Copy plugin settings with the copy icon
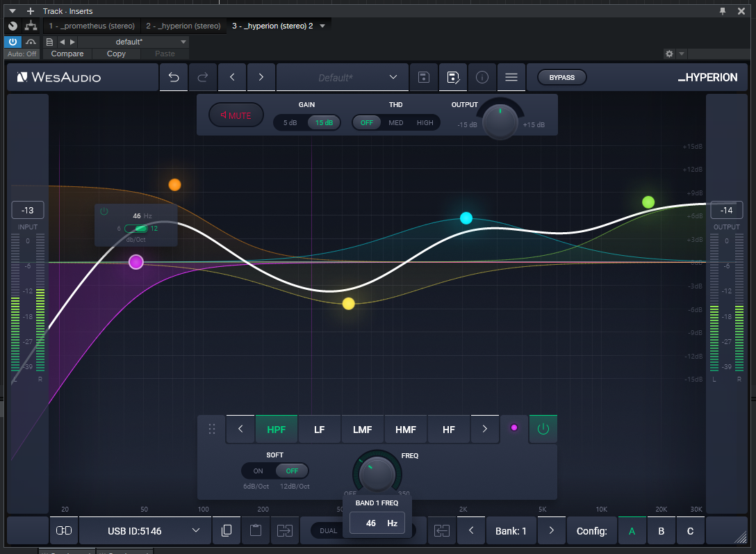This screenshot has height=554, width=756. [226, 530]
